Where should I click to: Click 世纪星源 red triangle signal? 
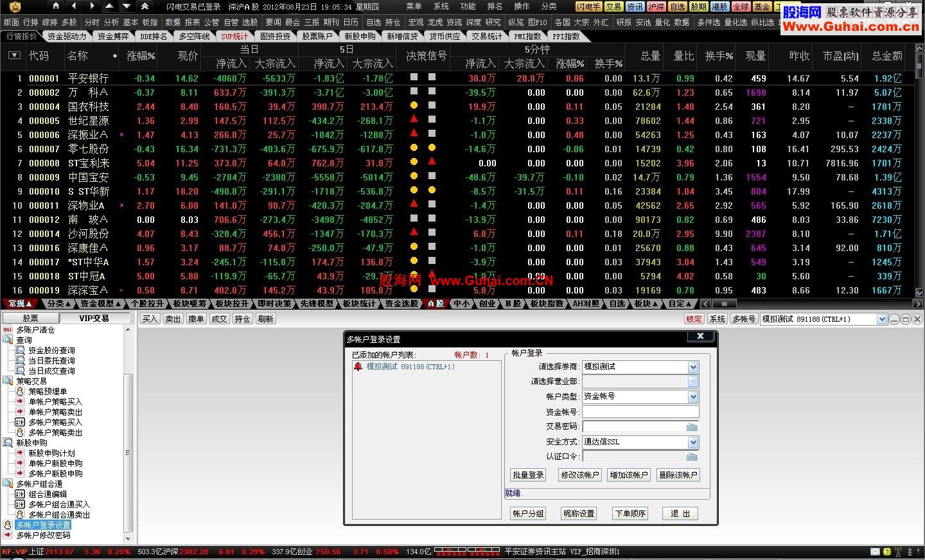coord(414,119)
